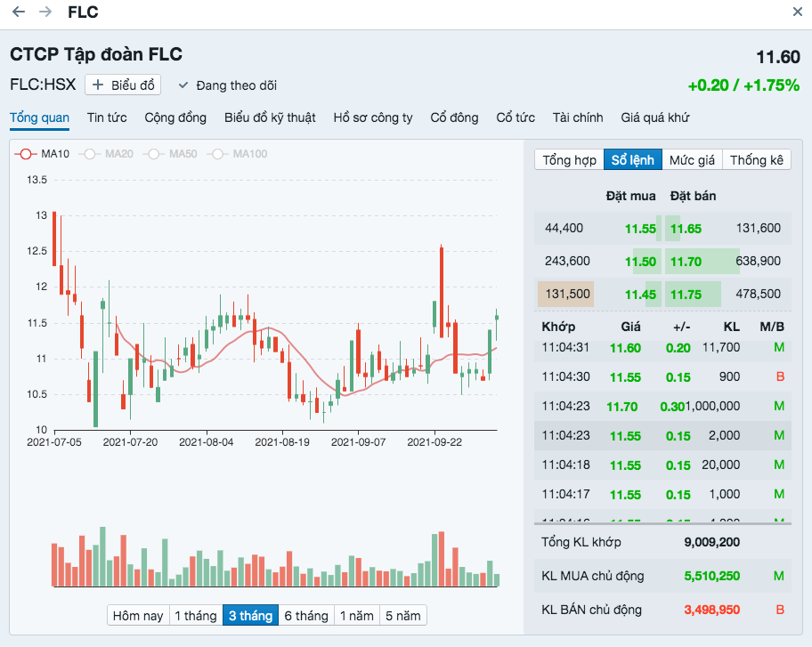This screenshot has width=812, height=647.
Task: Enable the MA50 moving average line
Action: tap(170, 154)
